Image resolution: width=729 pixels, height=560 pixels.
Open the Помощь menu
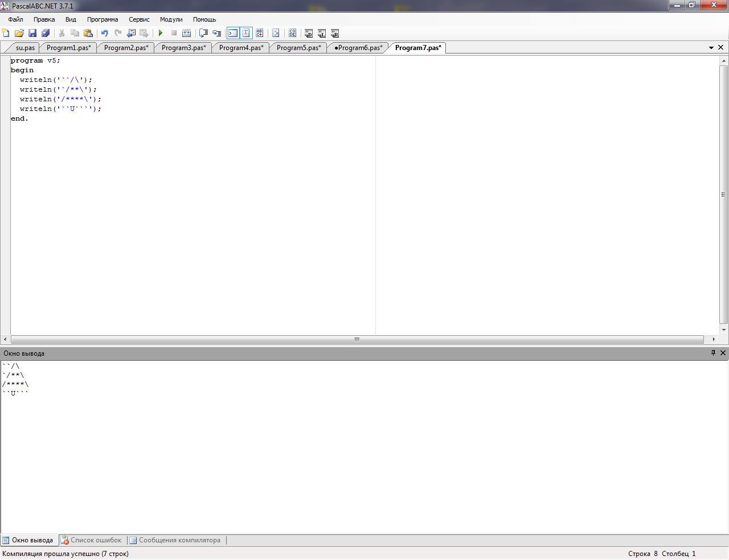[204, 19]
